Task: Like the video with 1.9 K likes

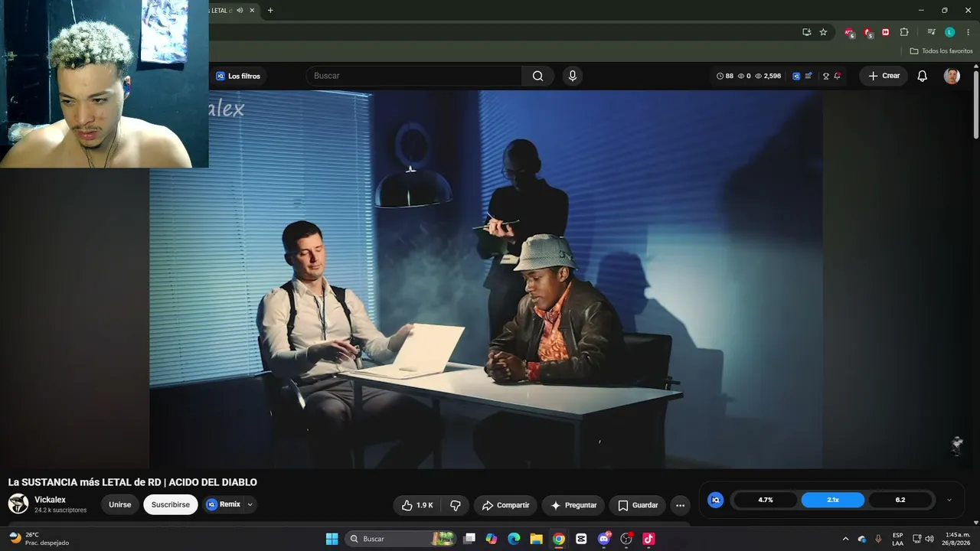Action: [x=417, y=505]
